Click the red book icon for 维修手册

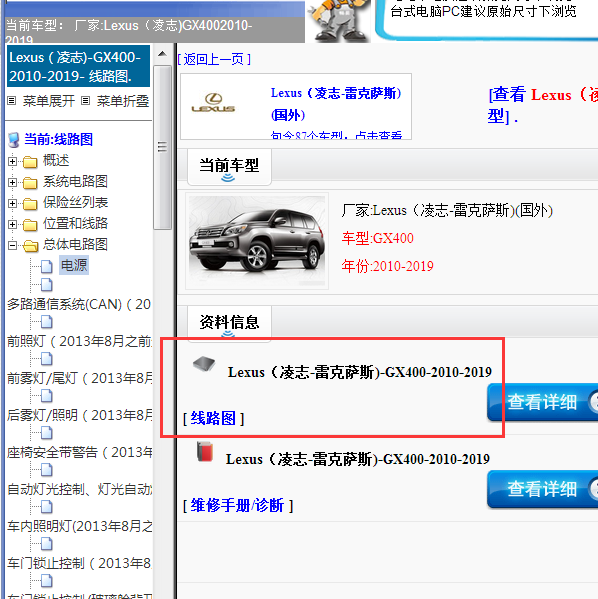pyautogui.click(x=205, y=452)
